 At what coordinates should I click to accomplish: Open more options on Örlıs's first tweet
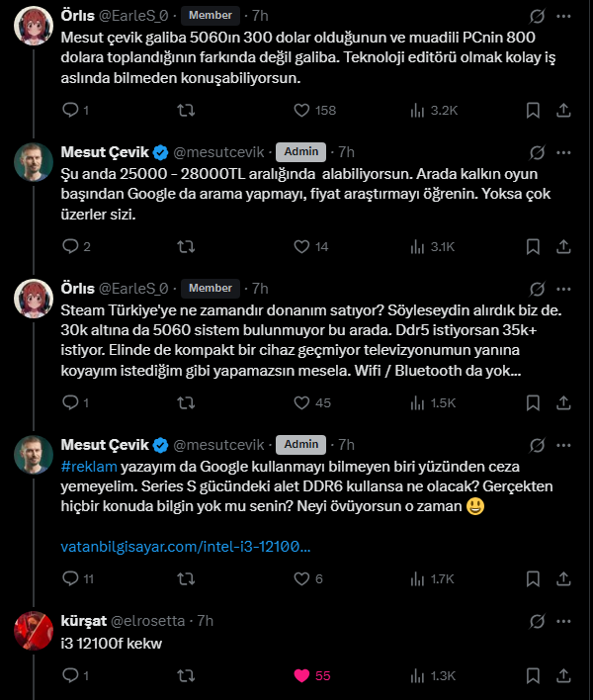(563, 16)
